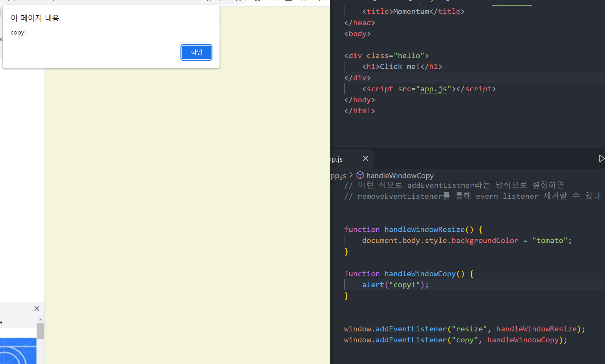605x364 pixels.
Task: Place cursor on the closing div tag
Action: [357, 78]
